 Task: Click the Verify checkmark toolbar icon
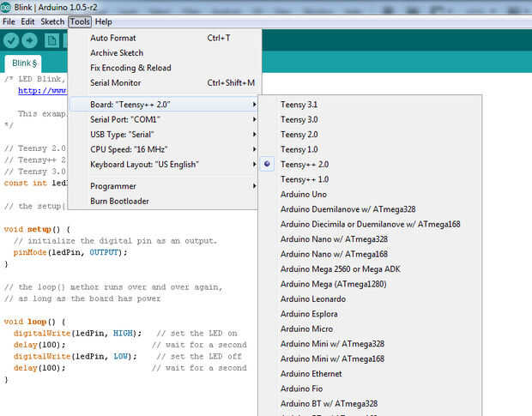coord(11,40)
